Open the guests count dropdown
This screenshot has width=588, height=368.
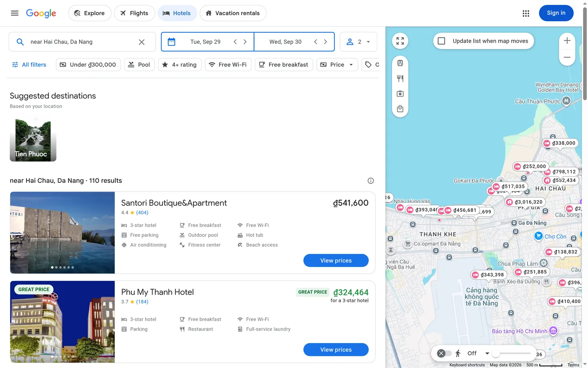(x=359, y=42)
